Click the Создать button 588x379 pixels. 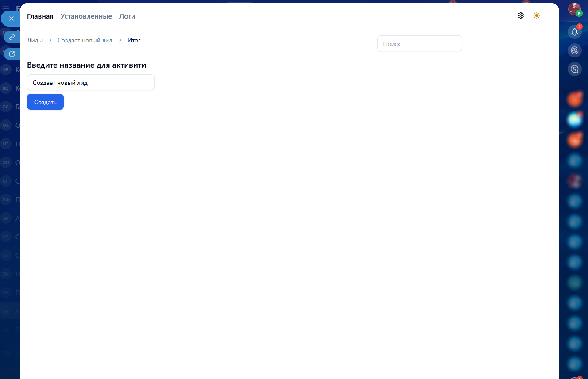coord(45,102)
